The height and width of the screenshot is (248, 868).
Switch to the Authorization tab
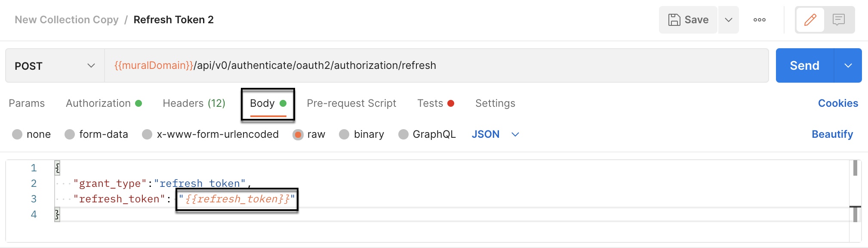tap(98, 103)
